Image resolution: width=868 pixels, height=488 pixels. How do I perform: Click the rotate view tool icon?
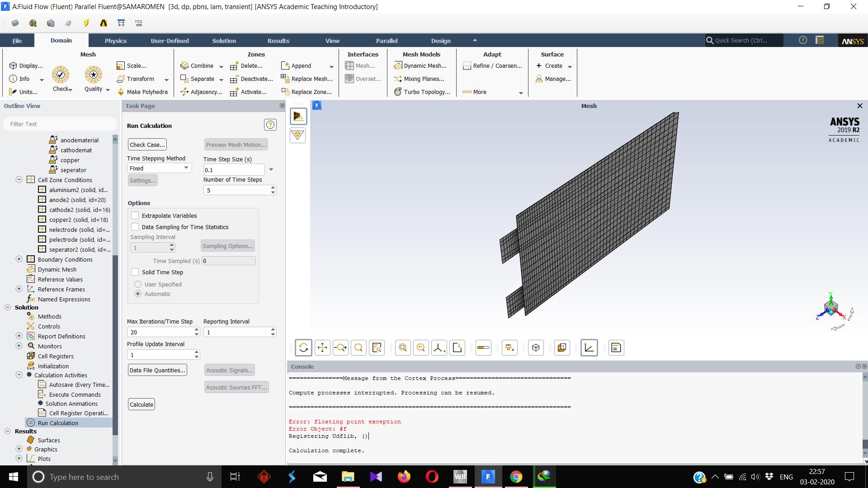tap(303, 347)
